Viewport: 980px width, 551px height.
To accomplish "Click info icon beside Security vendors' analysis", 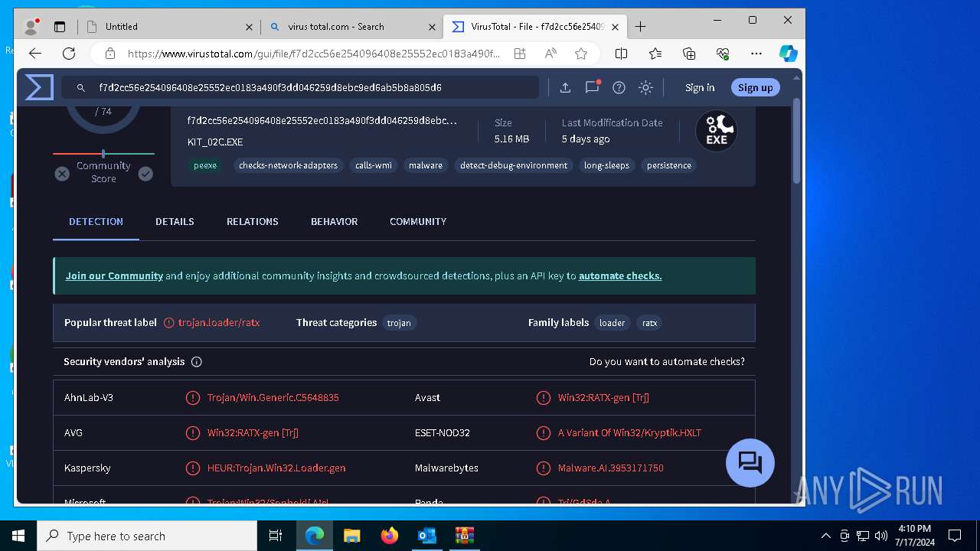I will coord(197,361).
